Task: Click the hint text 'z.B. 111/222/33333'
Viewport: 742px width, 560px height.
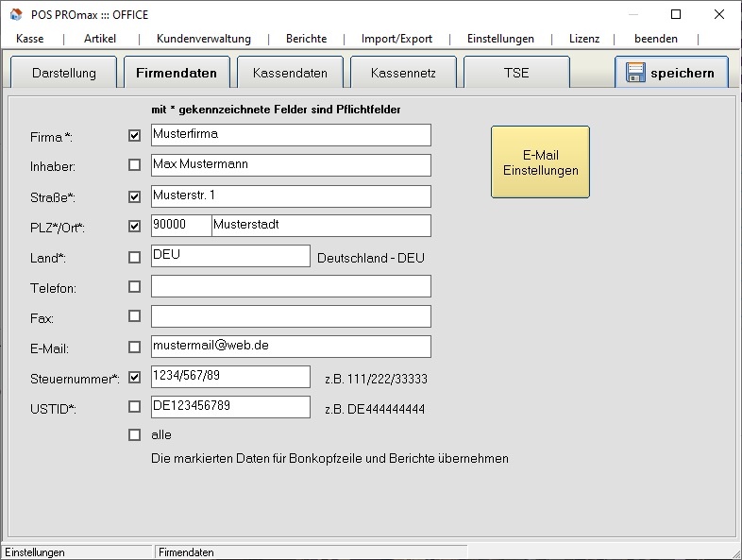Action: click(377, 379)
